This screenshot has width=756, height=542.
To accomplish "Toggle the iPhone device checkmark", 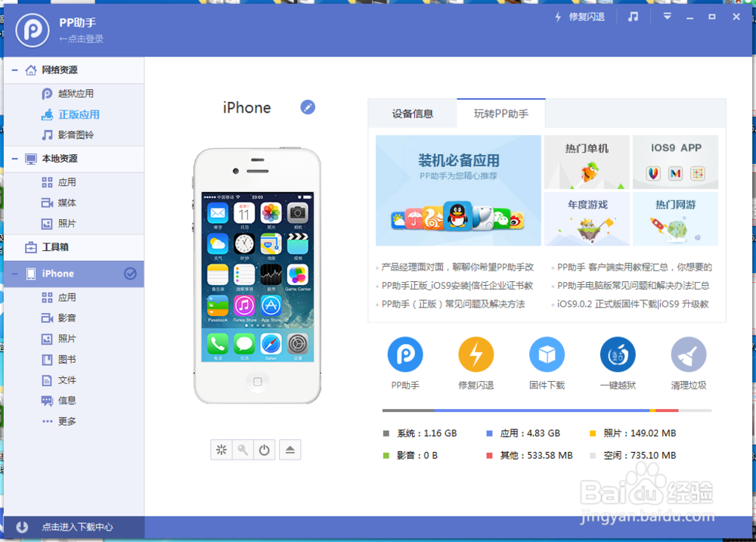I will coord(130,274).
